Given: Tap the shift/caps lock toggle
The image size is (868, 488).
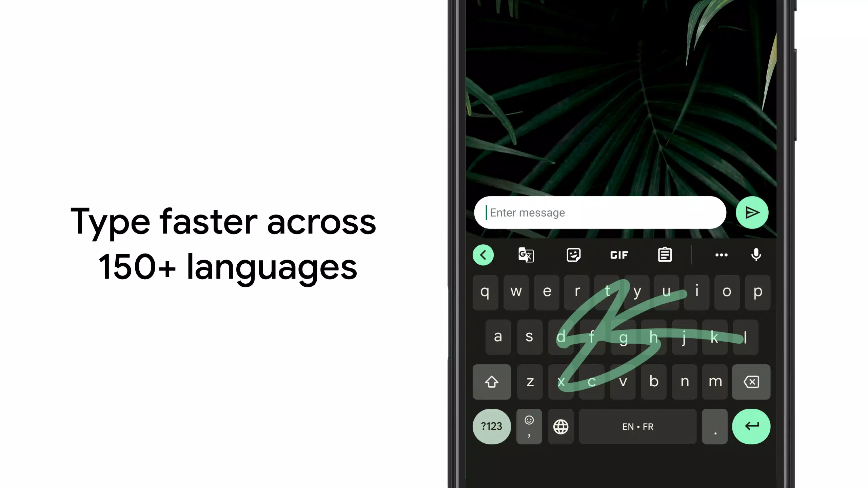Looking at the screenshot, I should coord(492,381).
